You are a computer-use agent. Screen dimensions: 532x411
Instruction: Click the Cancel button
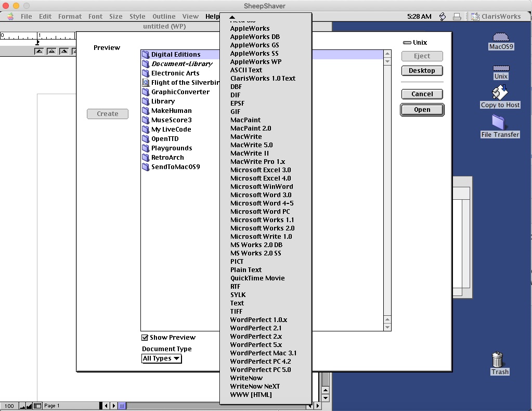(422, 94)
